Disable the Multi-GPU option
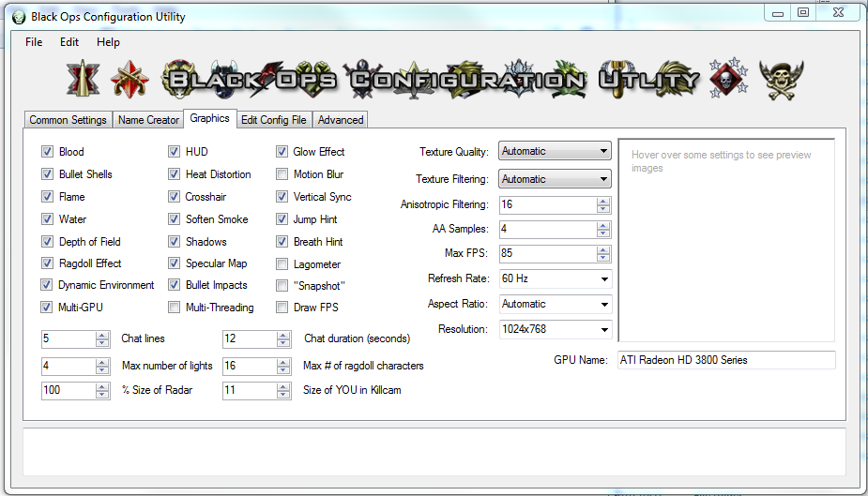The width and height of the screenshot is (868, 496). pyautogui.click(x=47, y=307)
